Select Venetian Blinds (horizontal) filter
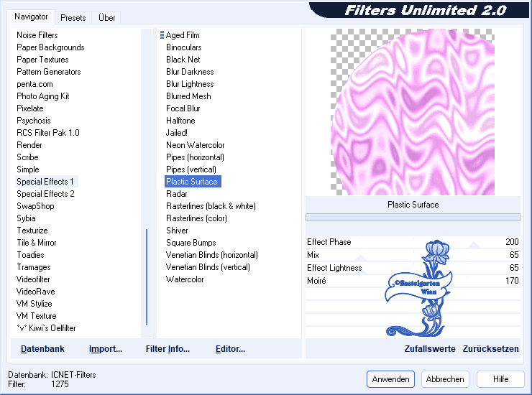Viewport: 532px width, 395px height. [x=211, y=255]
